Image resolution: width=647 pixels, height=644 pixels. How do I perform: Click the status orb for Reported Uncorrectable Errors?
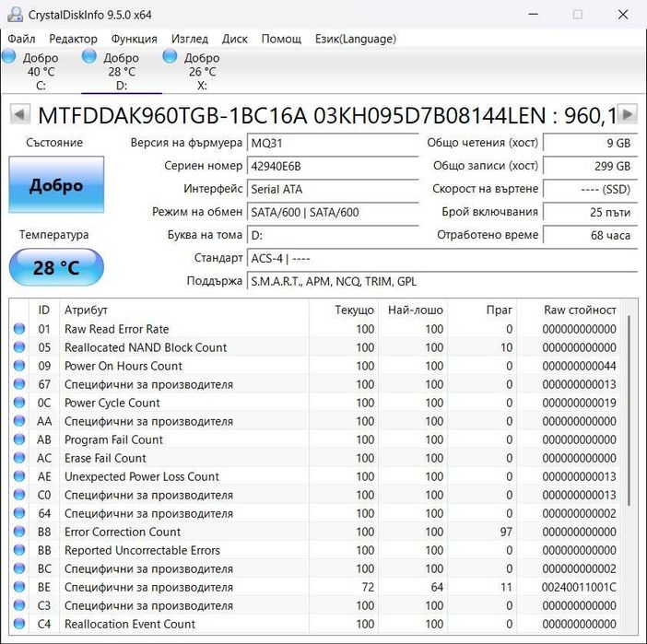tap(19, 550)
